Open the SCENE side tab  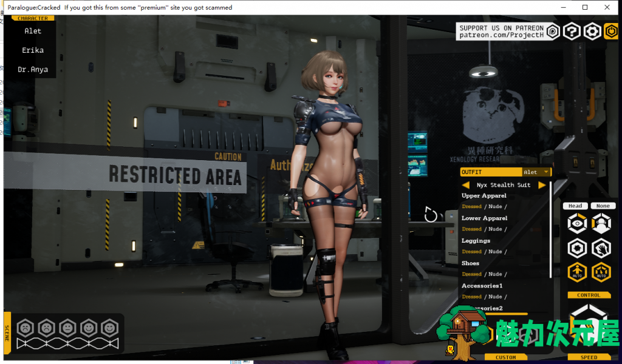pos(7,333)
